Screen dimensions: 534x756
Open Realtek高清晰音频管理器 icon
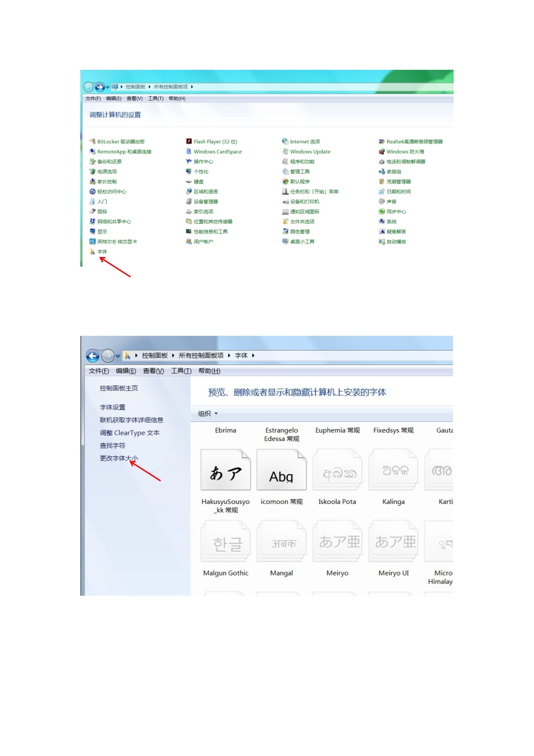382,142
